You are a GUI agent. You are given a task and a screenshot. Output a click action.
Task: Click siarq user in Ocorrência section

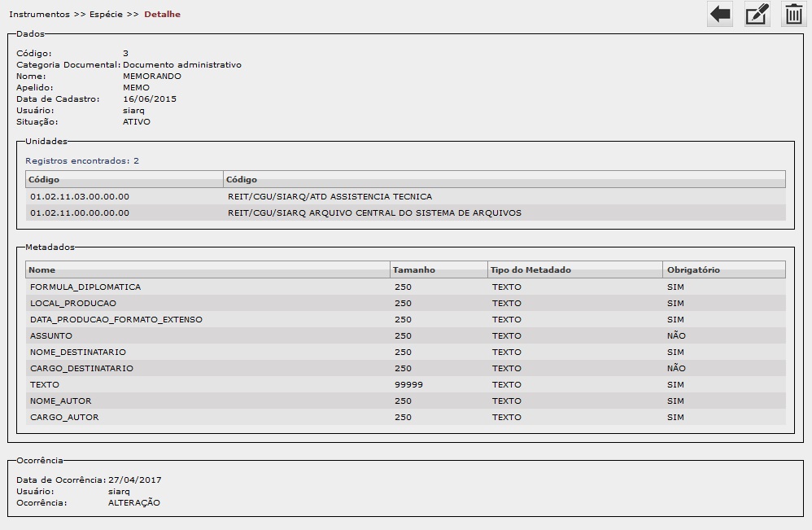click(119, 492)
